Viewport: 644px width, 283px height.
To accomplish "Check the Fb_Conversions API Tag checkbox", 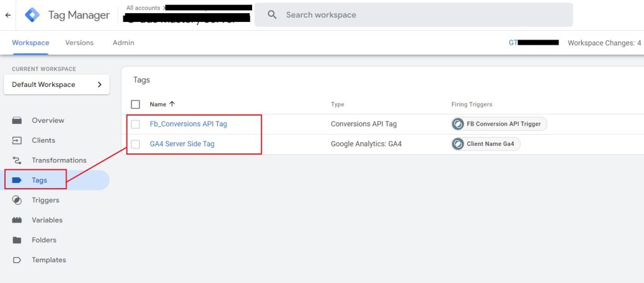I will [136, 124].
